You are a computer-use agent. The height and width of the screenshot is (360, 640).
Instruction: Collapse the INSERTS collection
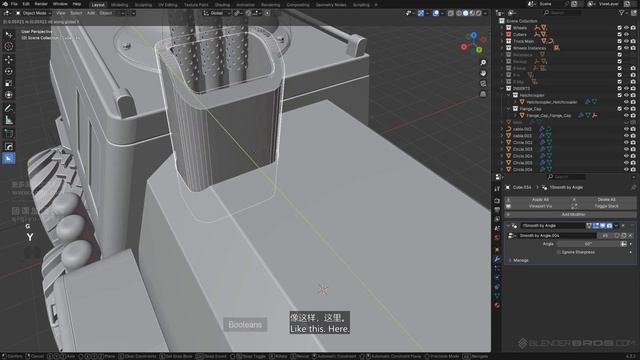point(502,89)
